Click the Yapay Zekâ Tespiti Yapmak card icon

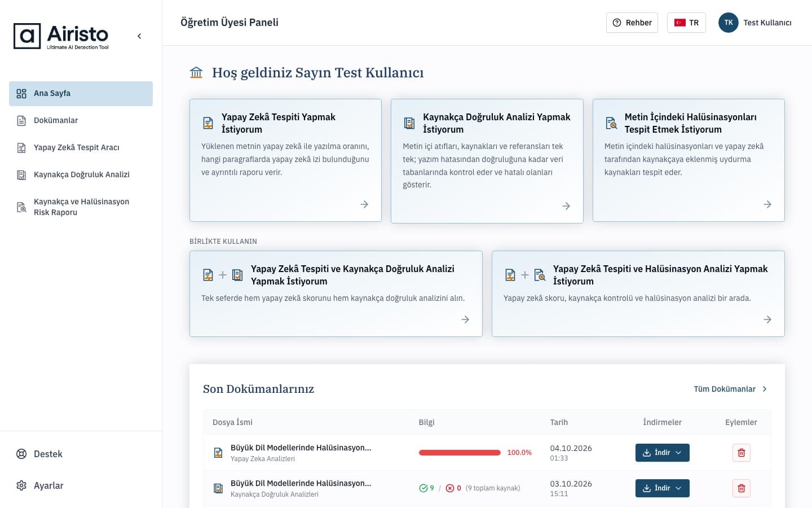208,123
